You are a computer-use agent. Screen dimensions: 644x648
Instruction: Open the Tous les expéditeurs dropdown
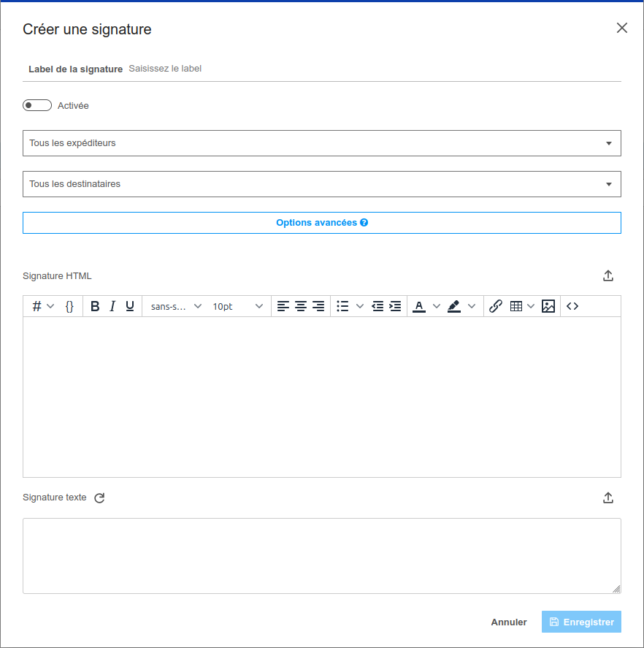click(x=321, y=143)
